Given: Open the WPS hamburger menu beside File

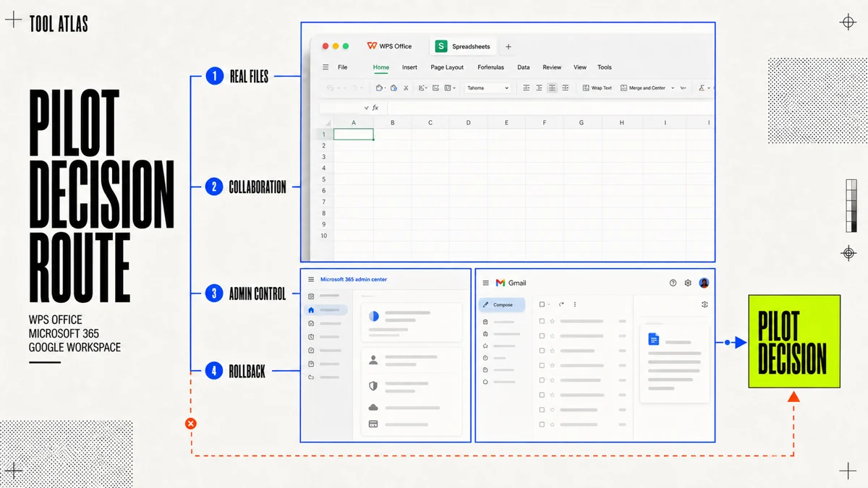Looking at the screenshot, I should (325, 67).
